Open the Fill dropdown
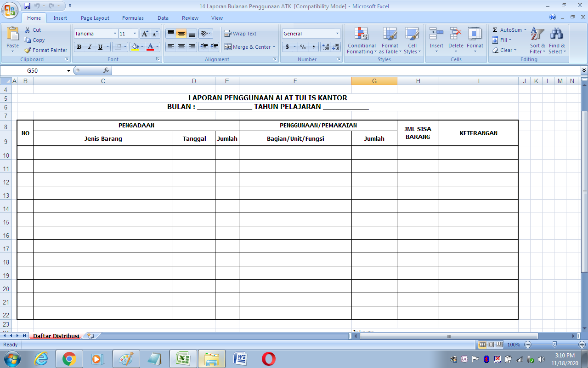 501,40
